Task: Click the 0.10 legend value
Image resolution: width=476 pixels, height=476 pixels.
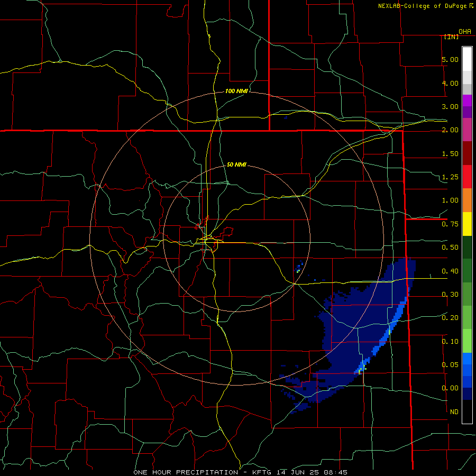Action: click(450, 342)
